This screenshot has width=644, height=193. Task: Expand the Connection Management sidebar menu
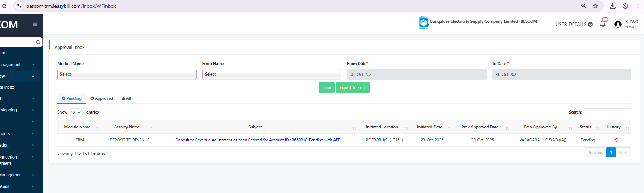coord(20,160)
